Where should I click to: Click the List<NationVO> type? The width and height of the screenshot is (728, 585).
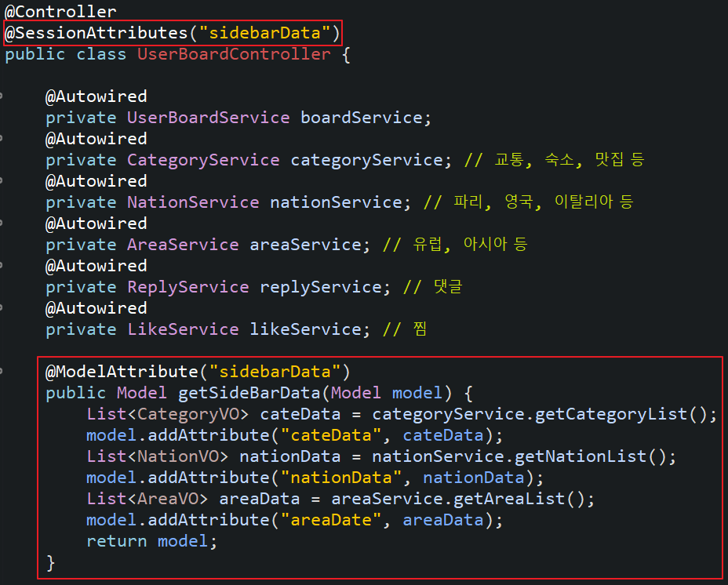(158, 456)
